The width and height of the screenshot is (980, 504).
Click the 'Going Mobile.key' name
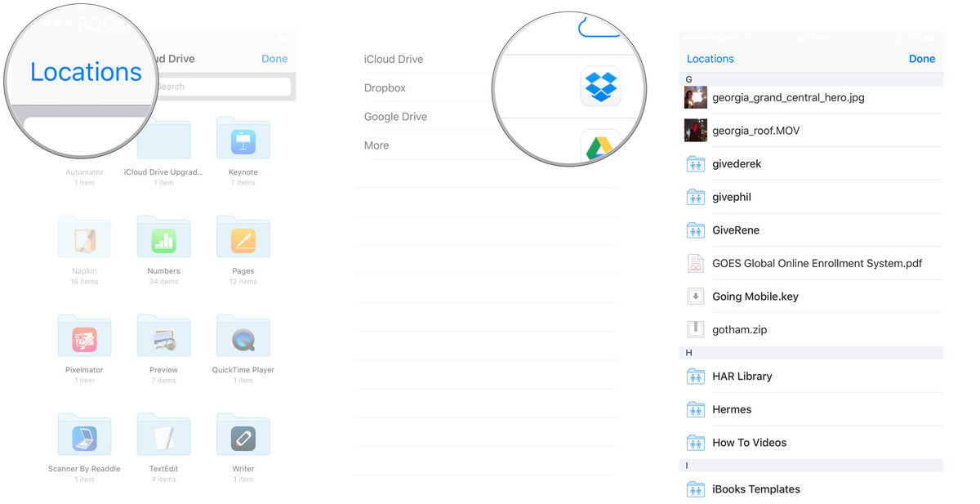[755, 297]
